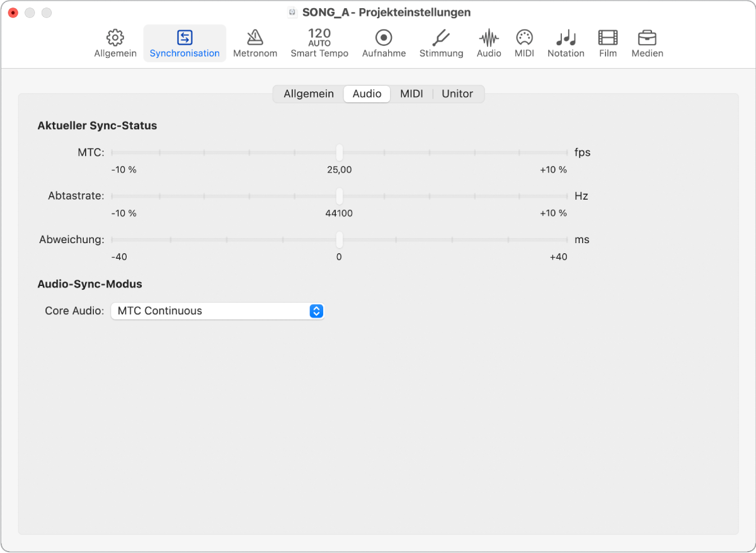The height and width of the screenshot is (553, 756).
Task: Open the Audio waveform toolbar pane
Action: click(489, 43)
